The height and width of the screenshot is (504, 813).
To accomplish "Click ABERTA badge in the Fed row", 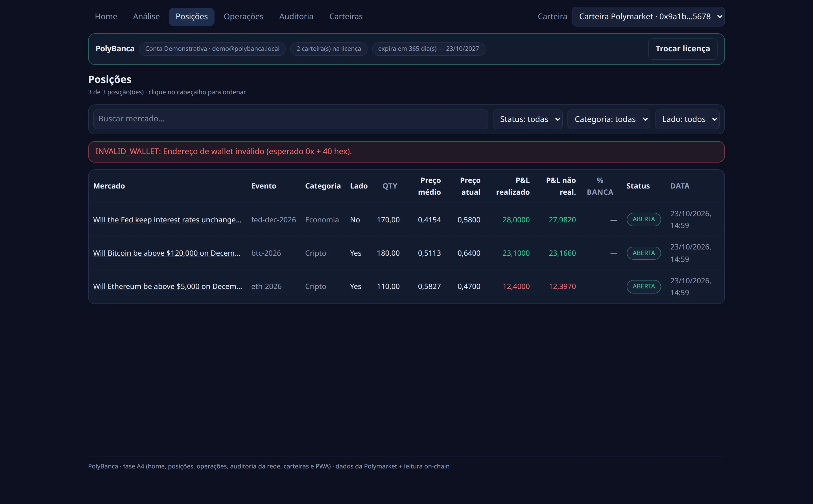I will (x=643, y=219).
